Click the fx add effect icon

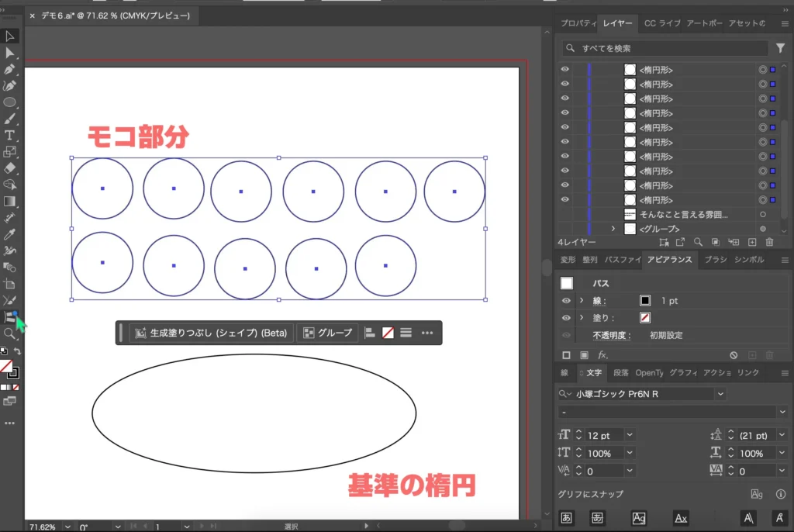pos(602,355)
